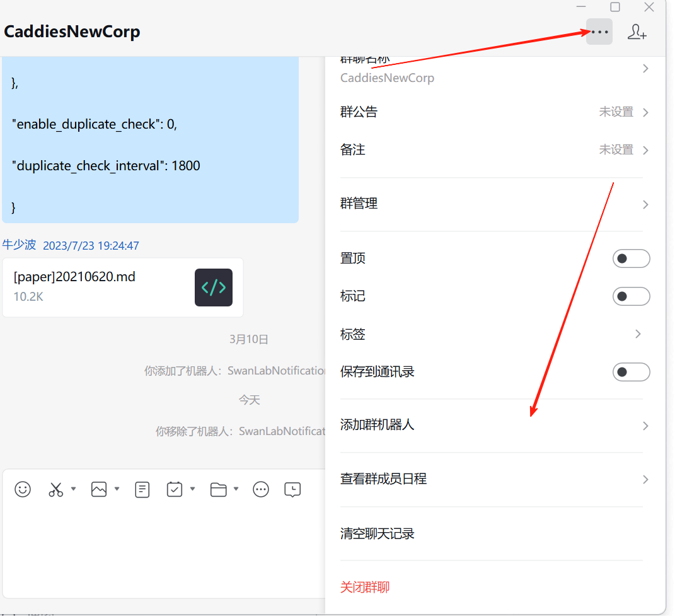
Task: Toggle the 置顶 pin switch
Action: click(630, 259)
